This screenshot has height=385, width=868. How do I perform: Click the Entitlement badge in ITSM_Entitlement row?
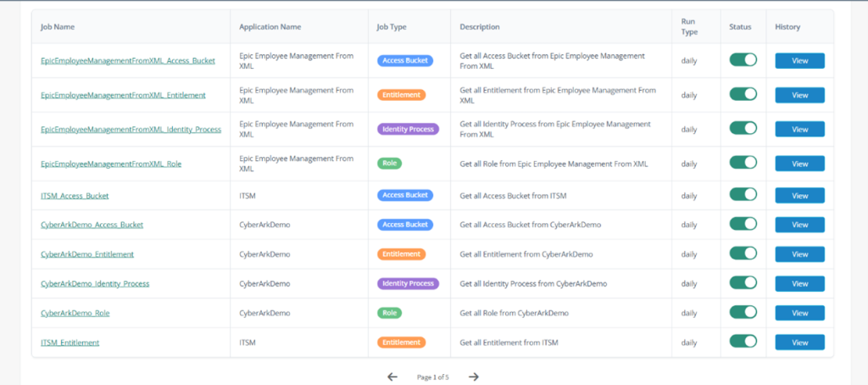401,343
